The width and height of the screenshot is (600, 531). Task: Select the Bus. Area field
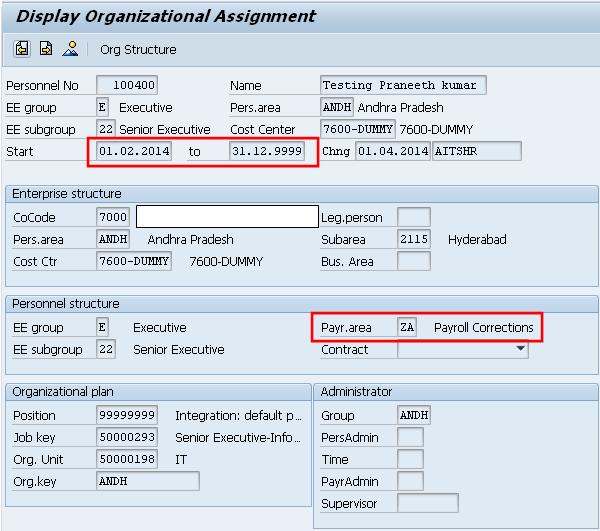414,261
